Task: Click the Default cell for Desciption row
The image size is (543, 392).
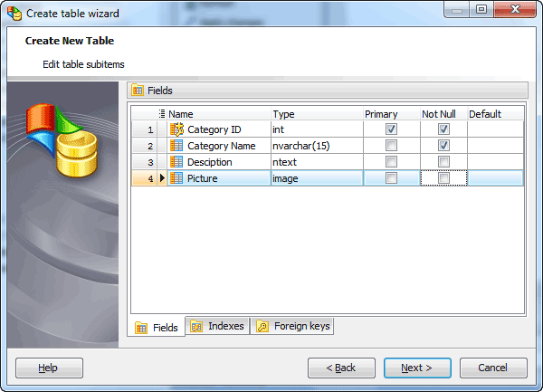Action: click(495, 162)
